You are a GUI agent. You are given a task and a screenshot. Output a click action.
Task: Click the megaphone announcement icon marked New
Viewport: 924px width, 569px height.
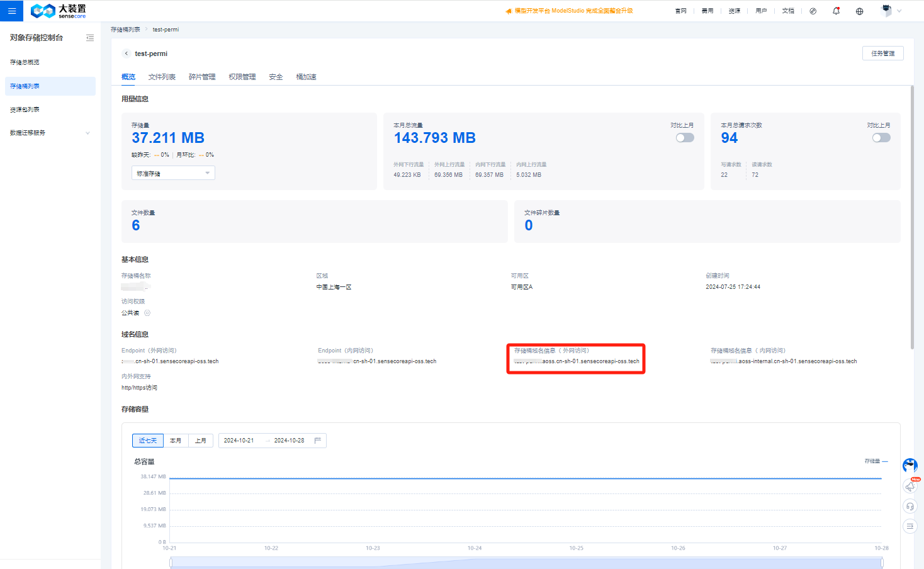point(910,486)
